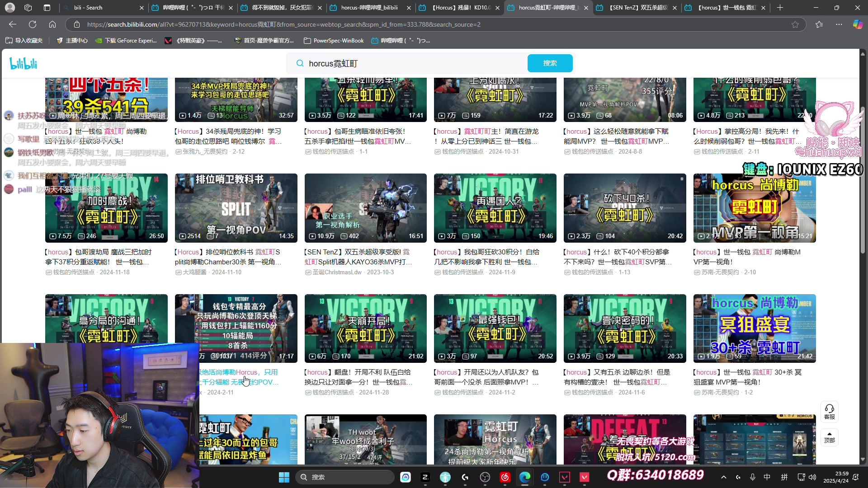The width and height of the screenshot is (868, 488).
Task: Open OBS Studio from the taskbar
Action: (x=485, y=477)
